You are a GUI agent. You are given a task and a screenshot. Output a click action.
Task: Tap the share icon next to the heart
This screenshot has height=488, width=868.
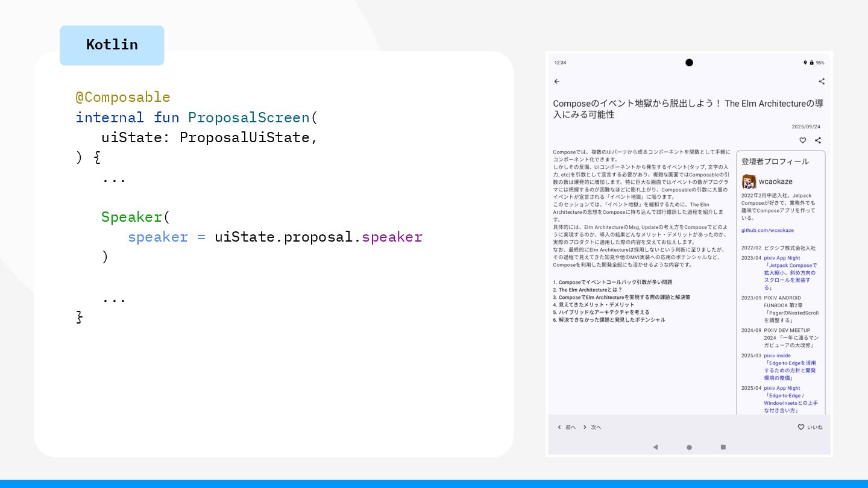(818, 140)
